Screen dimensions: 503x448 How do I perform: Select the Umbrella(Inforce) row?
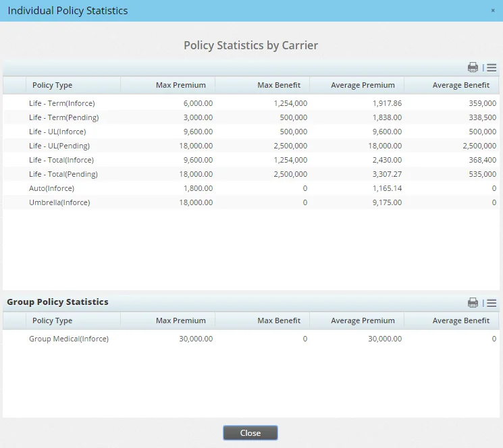[x=251, y=202]
